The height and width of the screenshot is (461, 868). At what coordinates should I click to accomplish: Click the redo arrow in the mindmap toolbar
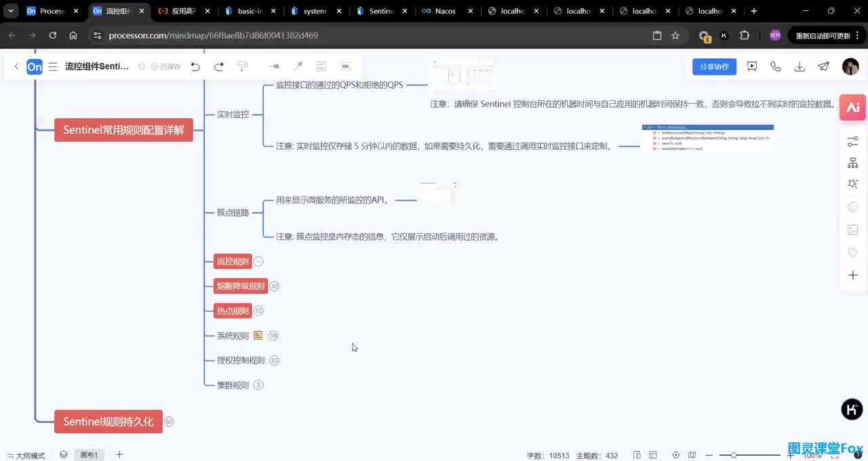pos(219,66)
